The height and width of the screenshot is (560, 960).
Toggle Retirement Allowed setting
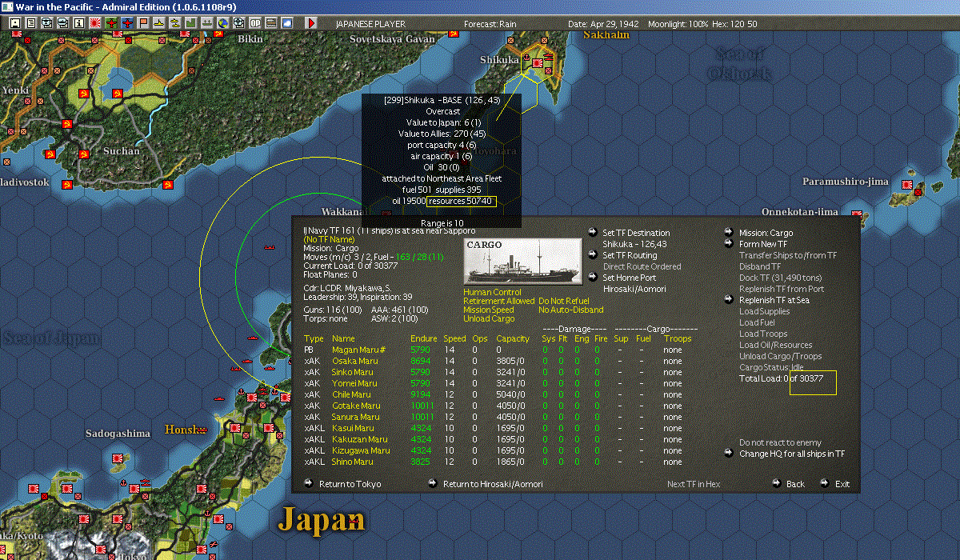[498, 301]
